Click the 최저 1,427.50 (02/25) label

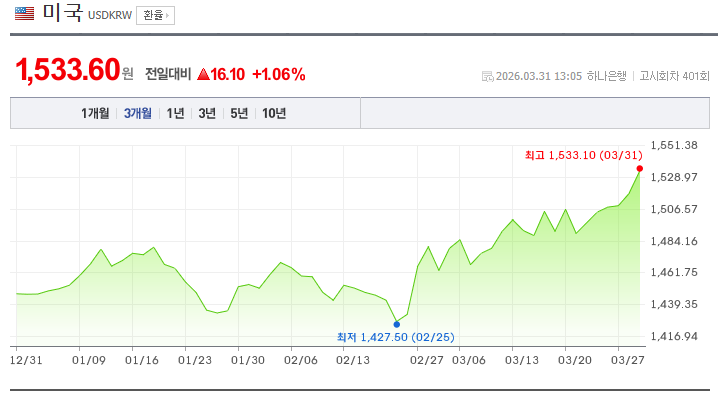(396, 337)
